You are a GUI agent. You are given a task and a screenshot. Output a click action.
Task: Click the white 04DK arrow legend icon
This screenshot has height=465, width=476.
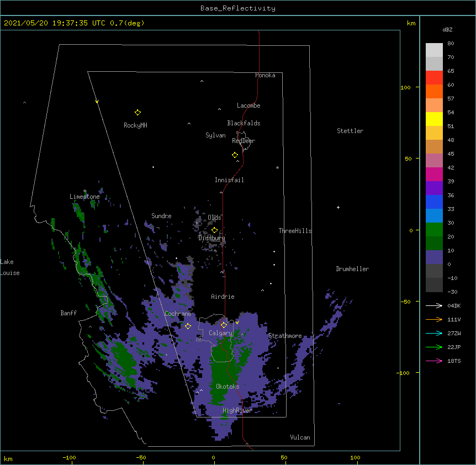[434, 305]
